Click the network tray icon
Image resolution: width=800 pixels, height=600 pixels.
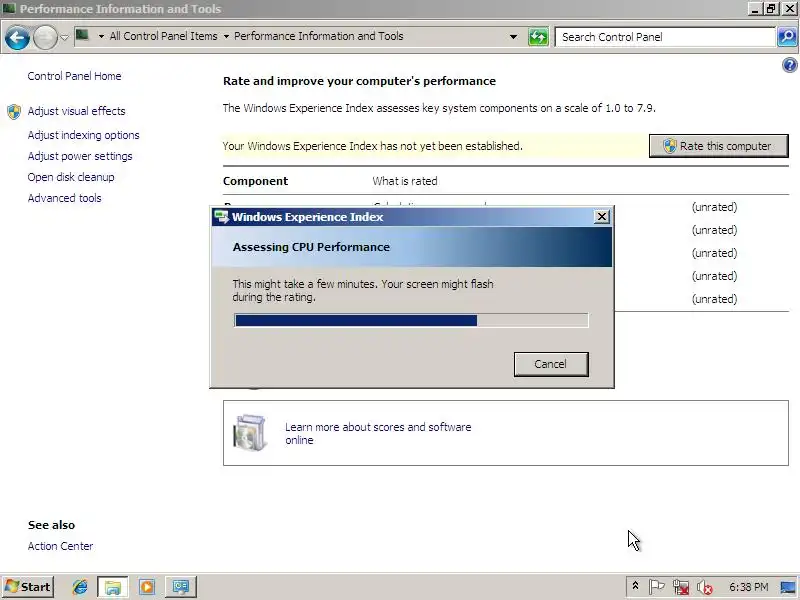click(x=681, y=587)
